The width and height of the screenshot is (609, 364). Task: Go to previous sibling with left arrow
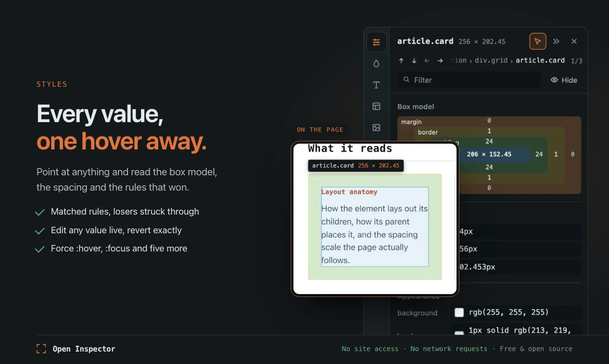(427, 61)
